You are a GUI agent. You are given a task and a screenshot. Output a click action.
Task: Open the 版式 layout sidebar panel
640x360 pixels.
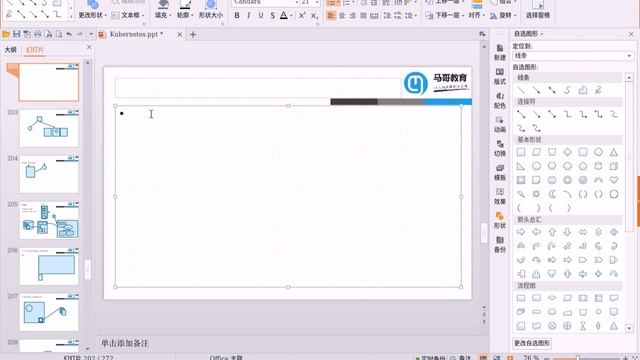[x=500, y=77]
